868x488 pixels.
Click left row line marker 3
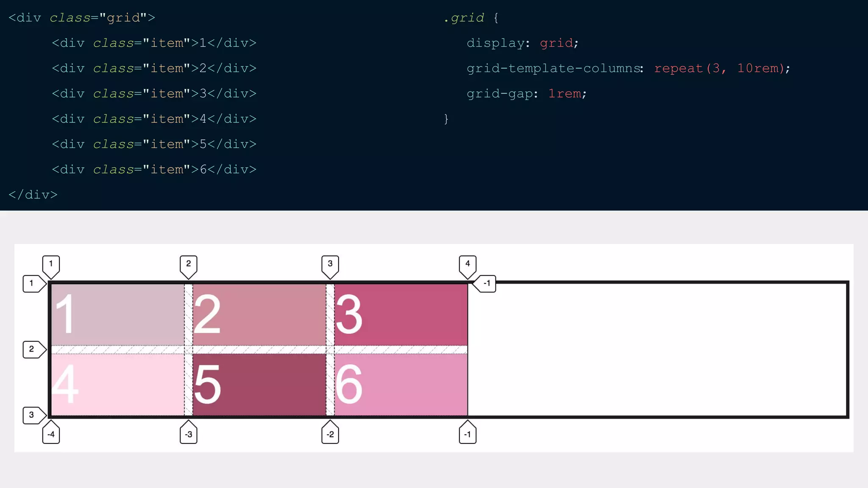pos(32,415)
